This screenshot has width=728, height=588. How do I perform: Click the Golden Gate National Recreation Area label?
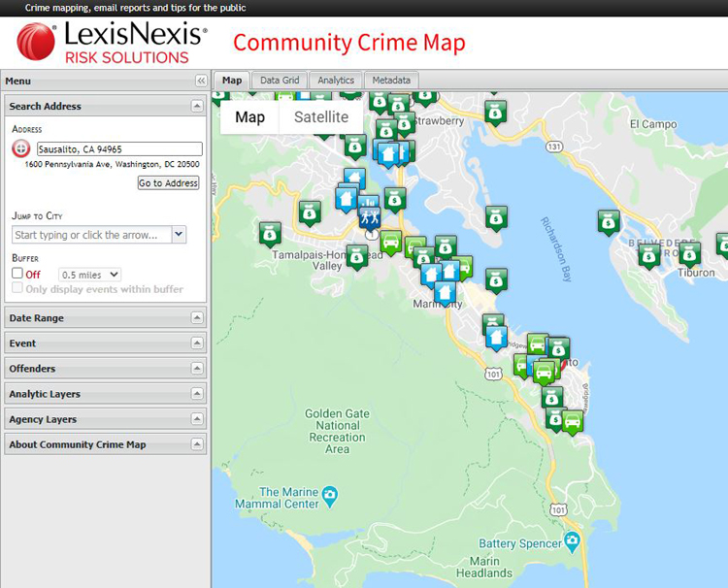(337, 431)
